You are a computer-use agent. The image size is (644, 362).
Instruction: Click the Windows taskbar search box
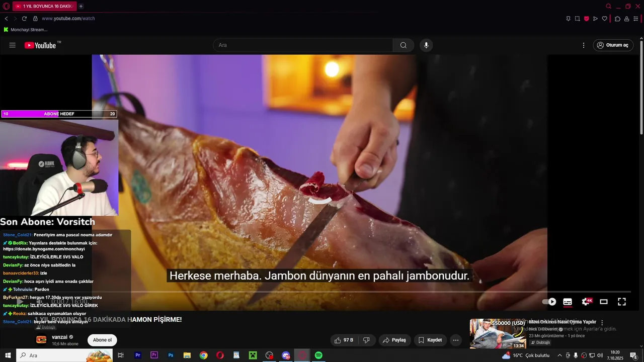click(64, 355)
